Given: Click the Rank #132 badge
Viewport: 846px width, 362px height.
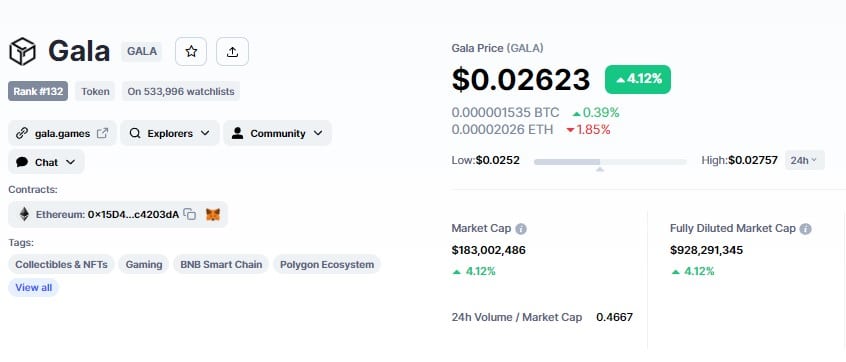Looking at the screenshot, I should (x=38, y=91).
